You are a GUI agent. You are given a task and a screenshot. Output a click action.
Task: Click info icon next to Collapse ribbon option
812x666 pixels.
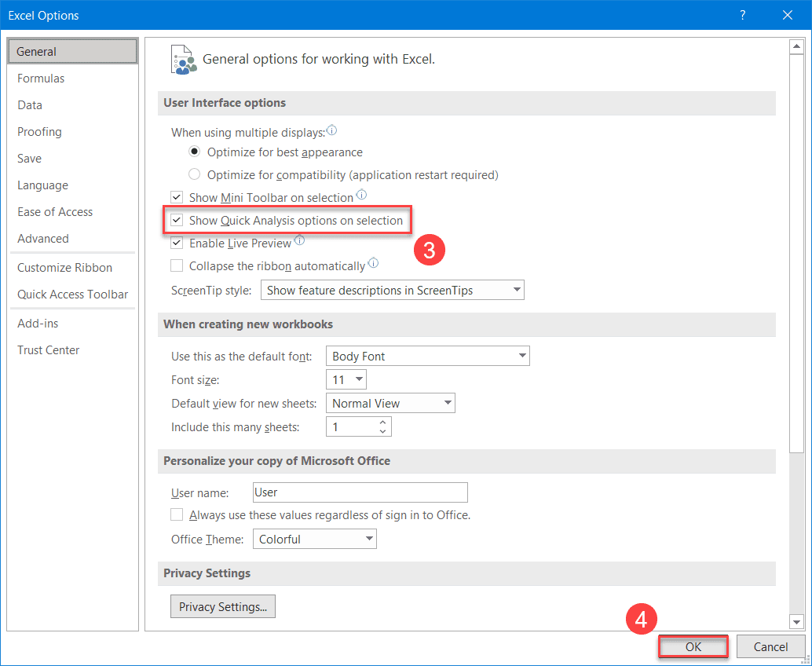373,264
